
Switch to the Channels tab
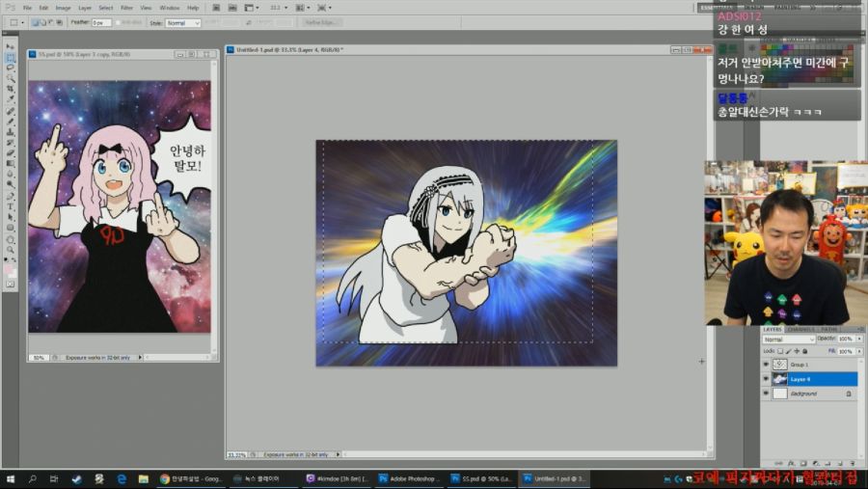click(800, 330)
